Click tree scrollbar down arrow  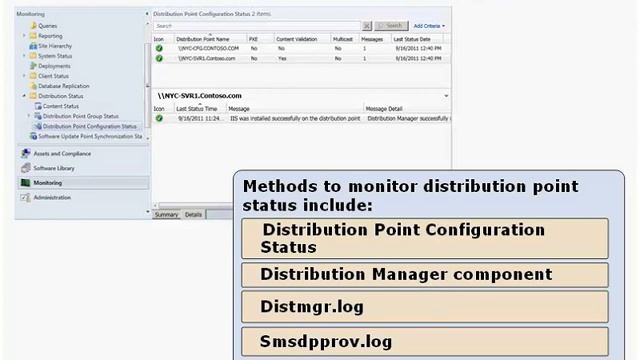click(x=147, y=139)
